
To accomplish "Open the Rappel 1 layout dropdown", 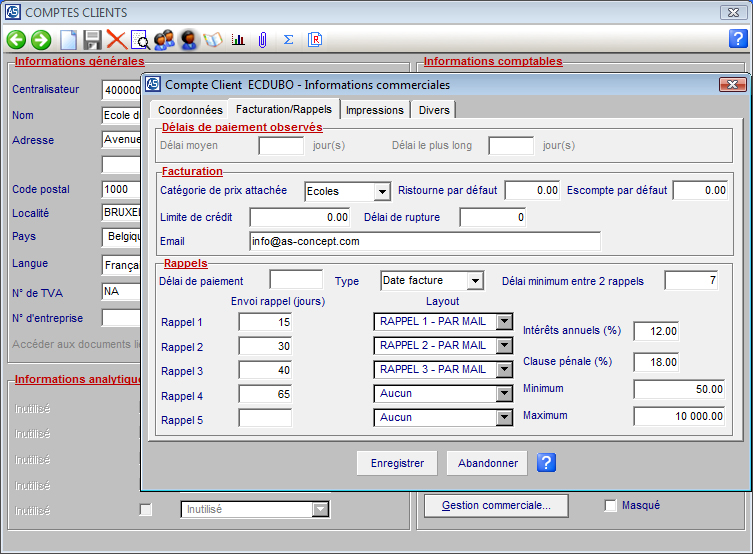I will (504, 322).
